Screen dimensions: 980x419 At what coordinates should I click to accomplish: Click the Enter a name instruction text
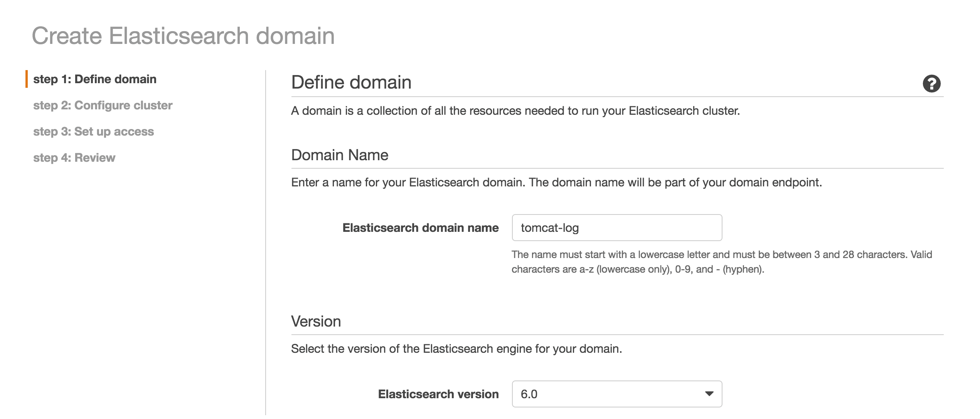pos(556,183)
